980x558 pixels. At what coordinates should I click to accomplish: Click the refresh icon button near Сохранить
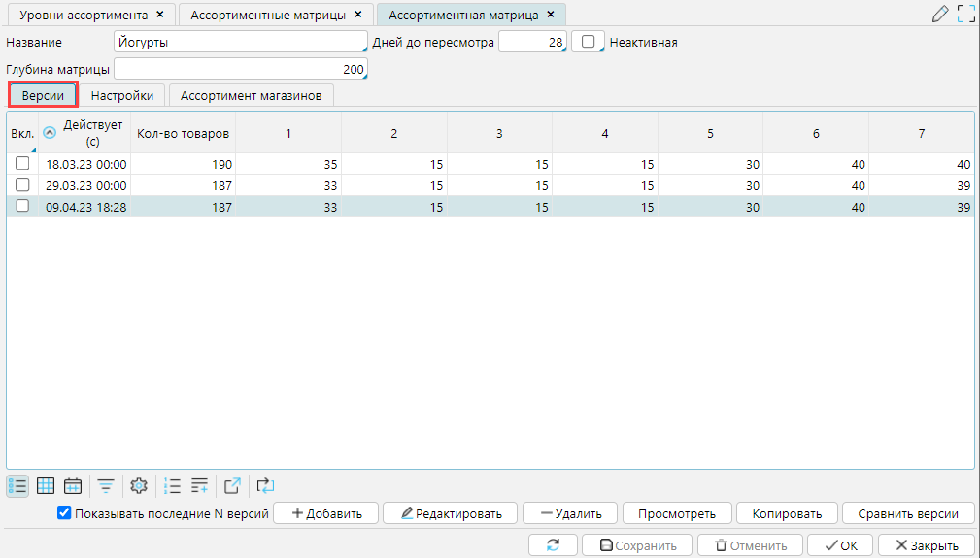[553, 545]
